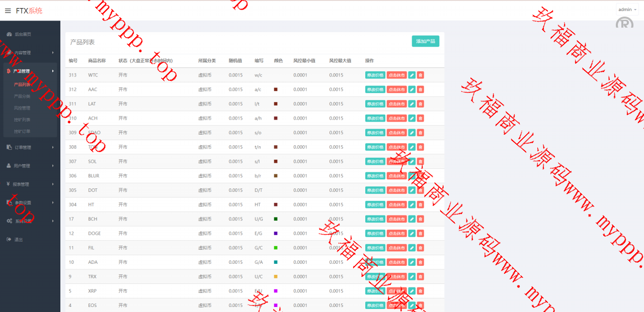644x312 pixels.
Task: Click the pencil edit icon for WTC
Action: (412, 75)
